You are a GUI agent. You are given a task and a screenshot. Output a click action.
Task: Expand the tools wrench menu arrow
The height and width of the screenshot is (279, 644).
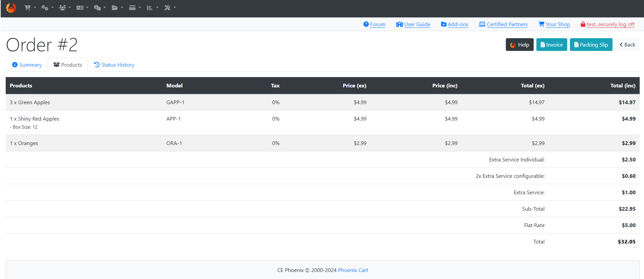pos(175,7)
